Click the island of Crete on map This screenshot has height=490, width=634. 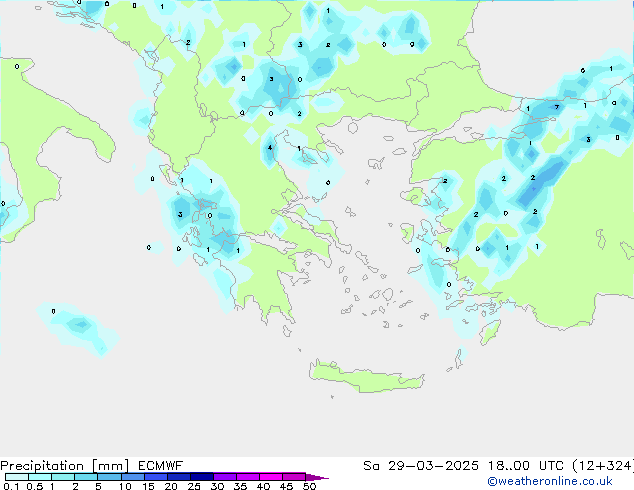tap(366, 376)
